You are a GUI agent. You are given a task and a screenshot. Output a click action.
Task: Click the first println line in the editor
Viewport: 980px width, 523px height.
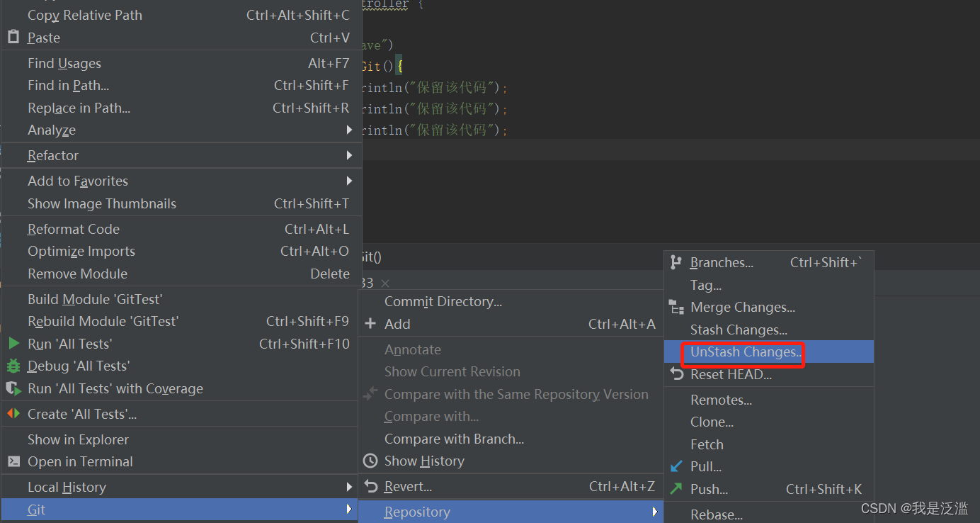[435, 88]
